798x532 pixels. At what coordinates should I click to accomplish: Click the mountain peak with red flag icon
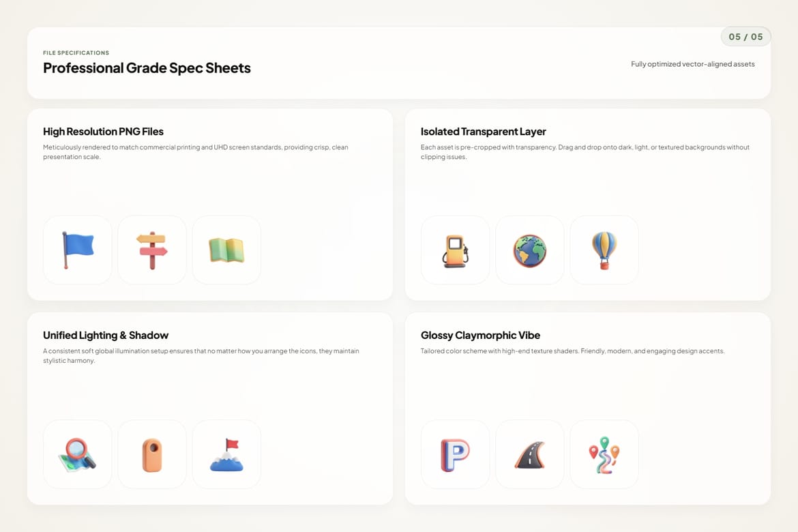tap(226, 454)
